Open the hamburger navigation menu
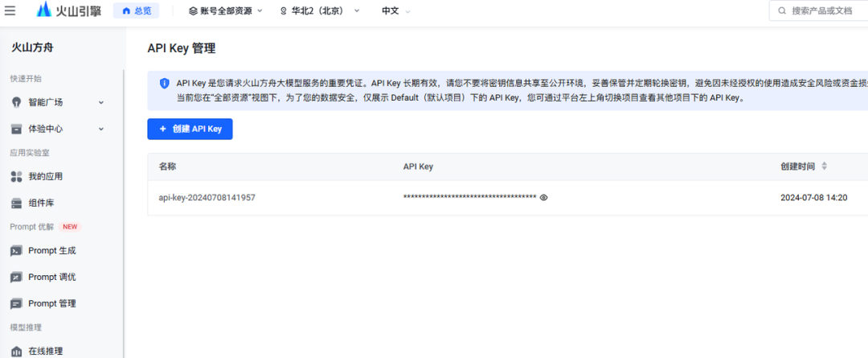Viewport: 868px width, 358px height. [x=10, y=10]
